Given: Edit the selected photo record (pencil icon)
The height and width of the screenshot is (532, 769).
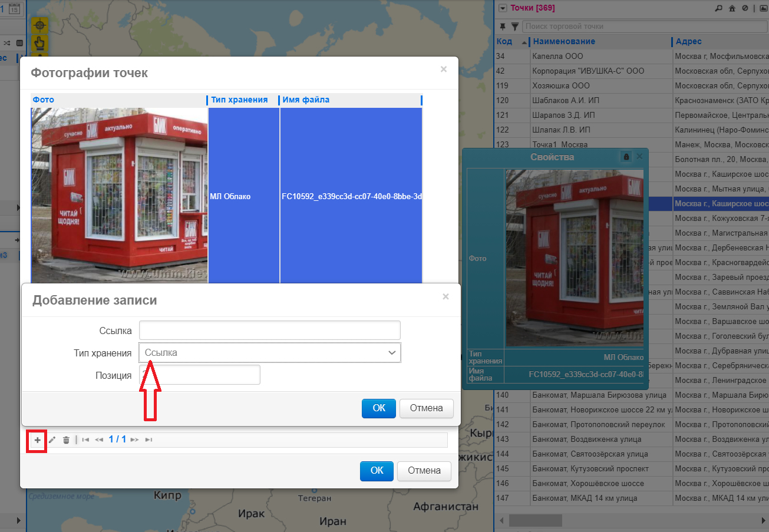Looking at the screenshot, I should (x=52, y=440).
